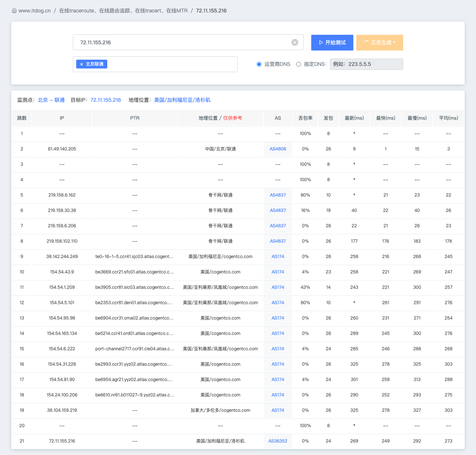The width and height of the screenshot is (476, 455).
Task: Open the 正在生成 dropdown arrow
Action: point(395,42)
